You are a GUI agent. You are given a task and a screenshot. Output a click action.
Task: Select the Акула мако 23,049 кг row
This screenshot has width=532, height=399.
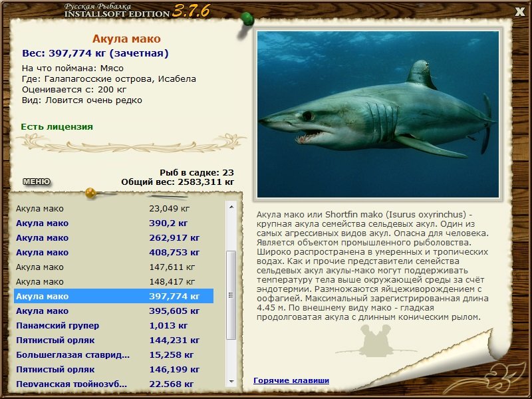click(x=114, y=209)
